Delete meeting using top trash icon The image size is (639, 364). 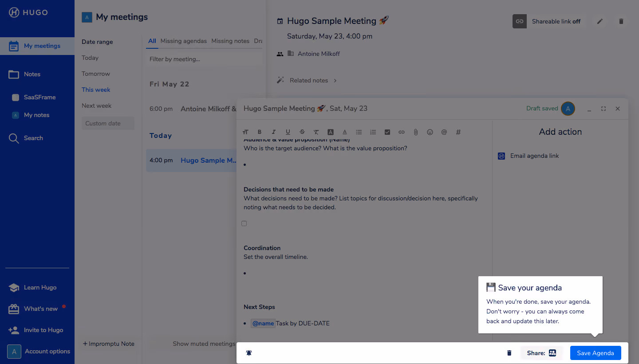point(621,21)
